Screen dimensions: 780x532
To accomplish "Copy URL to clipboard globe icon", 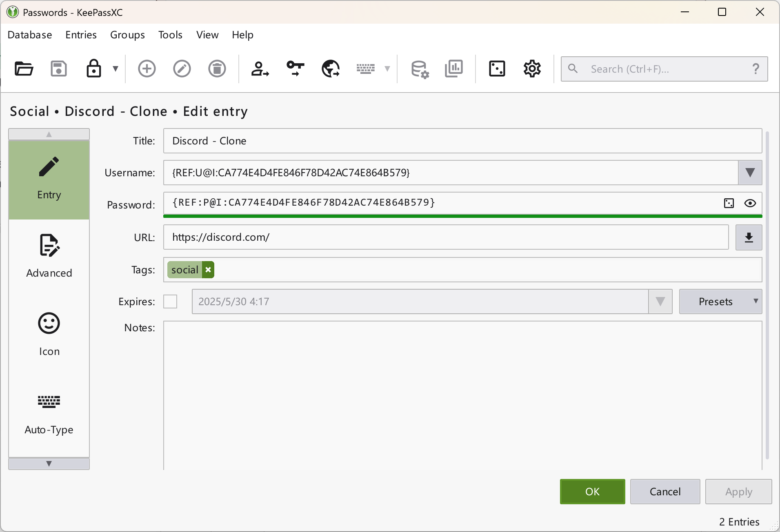I will point(331,69).
